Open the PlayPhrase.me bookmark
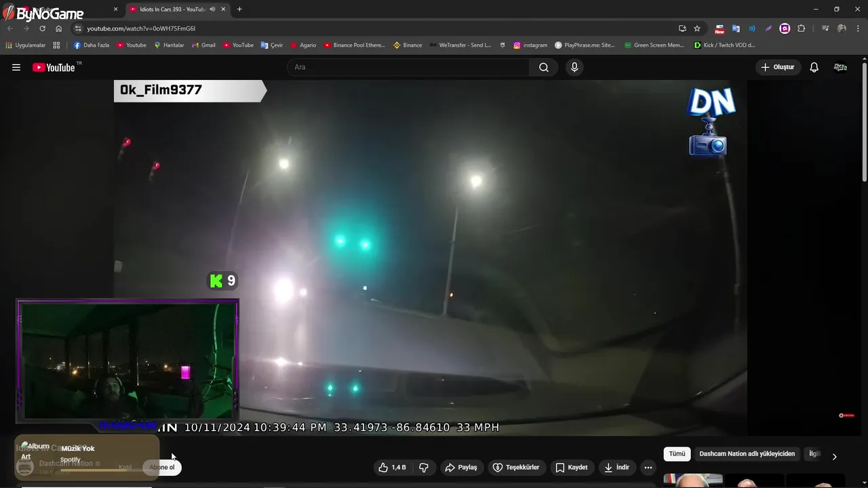The height and width of the screenshot is (488, 868). click(585, 45)
